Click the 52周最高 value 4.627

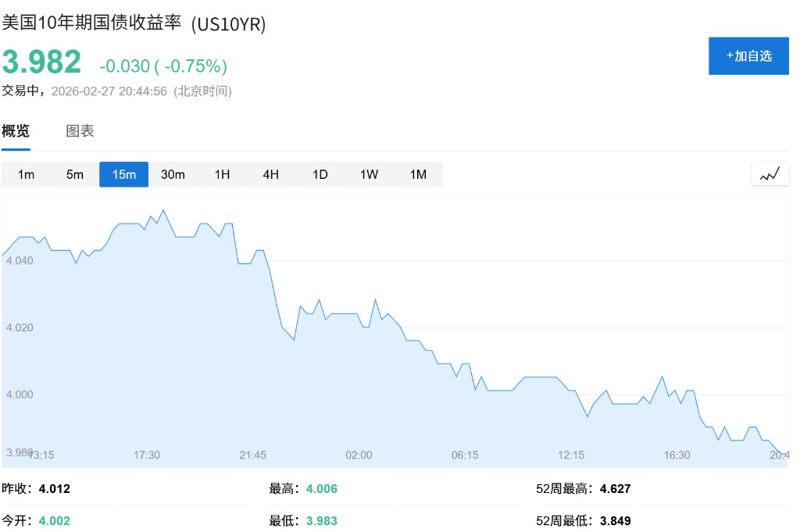coord(615,489)
